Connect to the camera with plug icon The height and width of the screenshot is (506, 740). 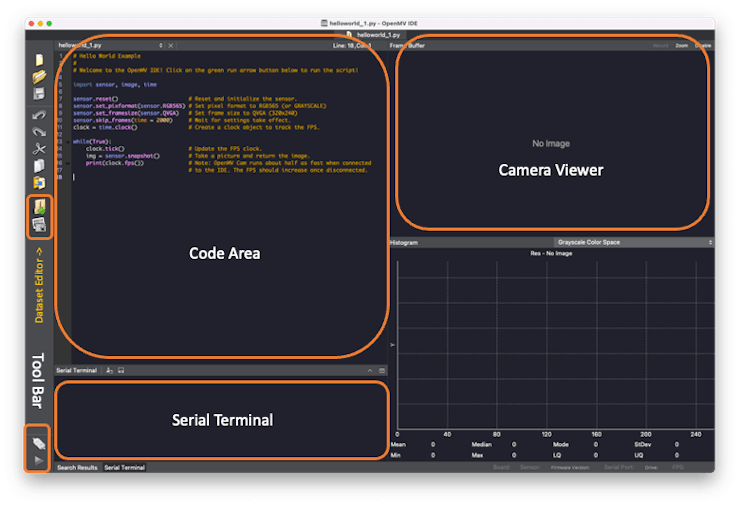pos(39,443)
